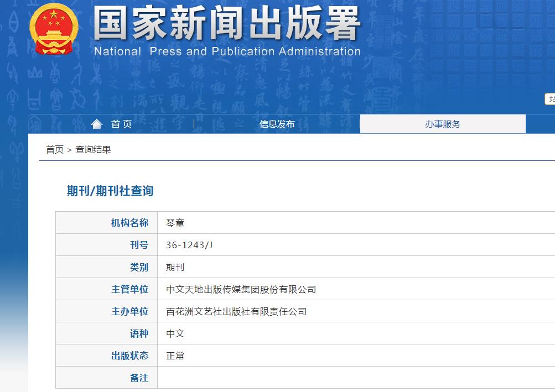Click the site search box top right
Screen dimensions: 555x392
pyautogui.click(x=551, y=99)
